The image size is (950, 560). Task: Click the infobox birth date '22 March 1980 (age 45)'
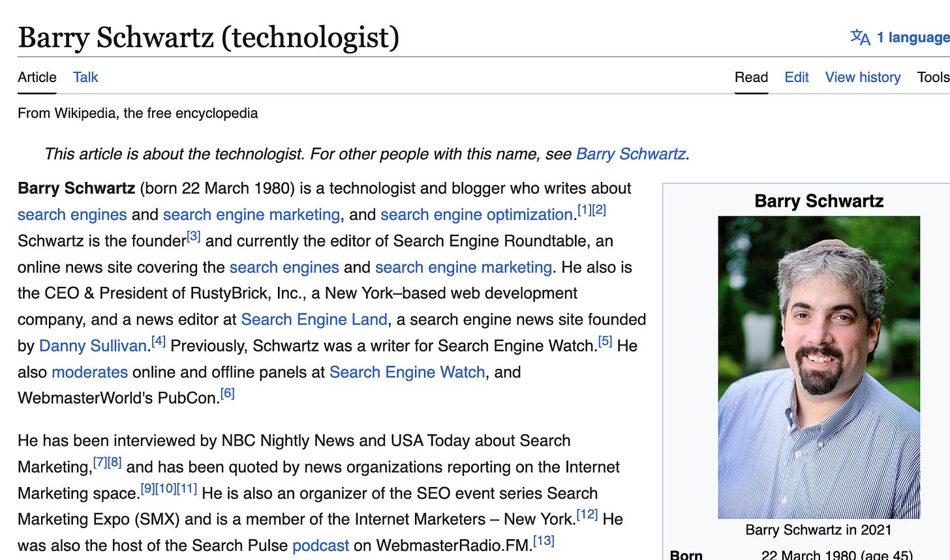[x=837, y=555]
